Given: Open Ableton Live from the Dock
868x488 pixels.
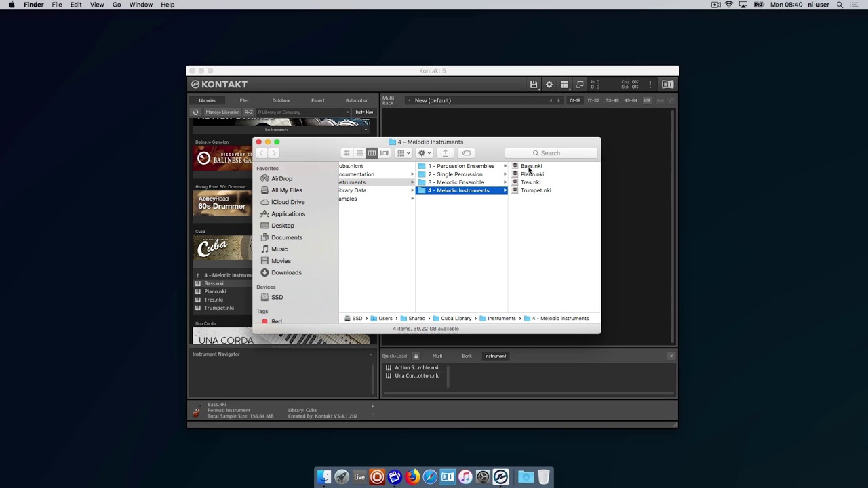Looking at the screenshot, I should (x=359, y=477).
